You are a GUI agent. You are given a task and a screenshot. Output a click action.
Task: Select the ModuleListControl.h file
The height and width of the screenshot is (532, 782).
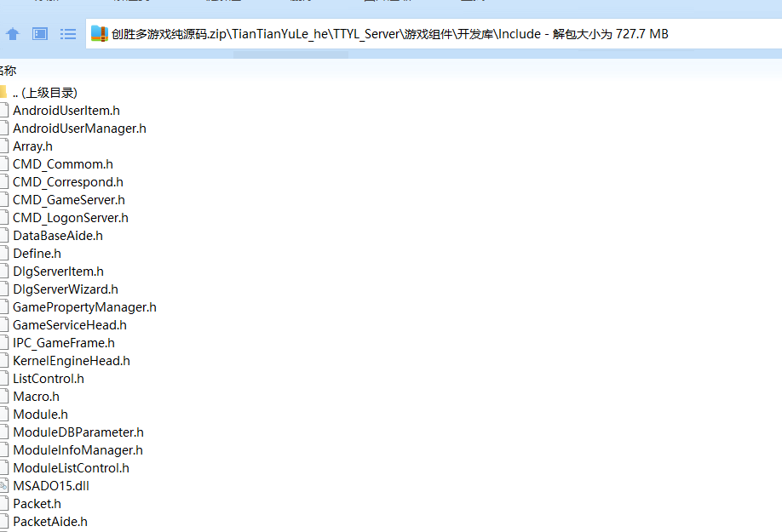coord(71,468)
